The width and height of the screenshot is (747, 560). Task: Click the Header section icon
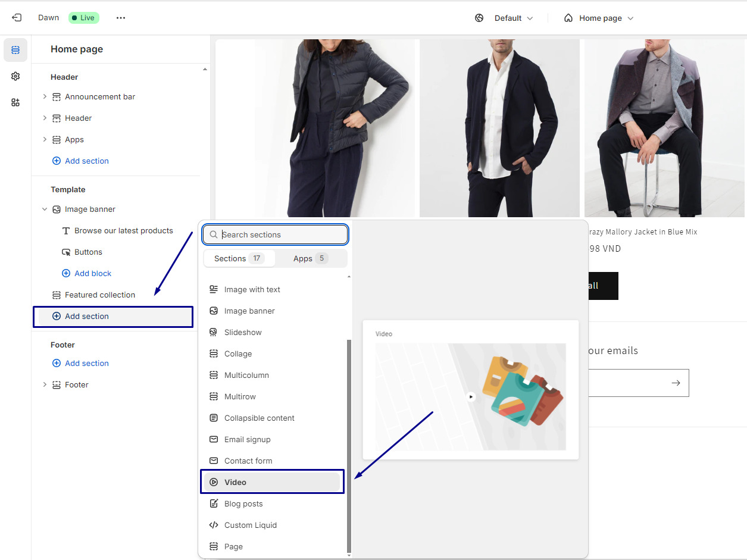(57, 118)
